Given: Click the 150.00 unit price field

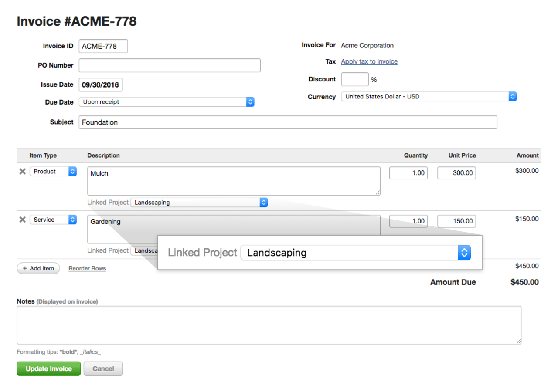Looking at the screenshot, I should [x=457, y=221].
